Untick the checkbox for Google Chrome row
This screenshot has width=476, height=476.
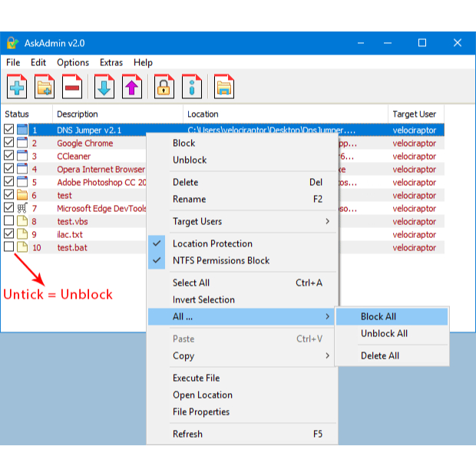(x=8, y=142)
